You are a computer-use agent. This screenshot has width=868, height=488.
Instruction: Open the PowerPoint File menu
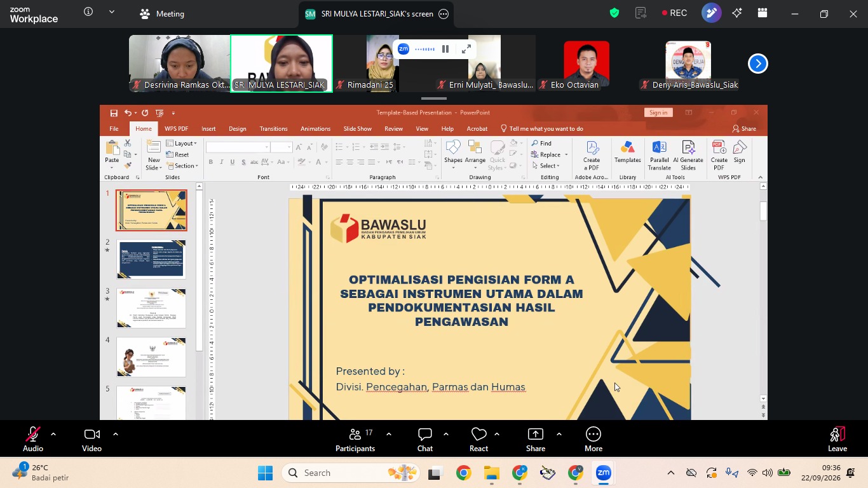(114, 129)
